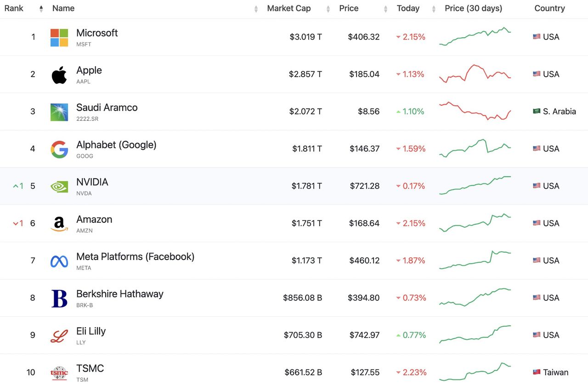Click the Eli Lilly logo
The image size is (588, 390).
(59, 336)
